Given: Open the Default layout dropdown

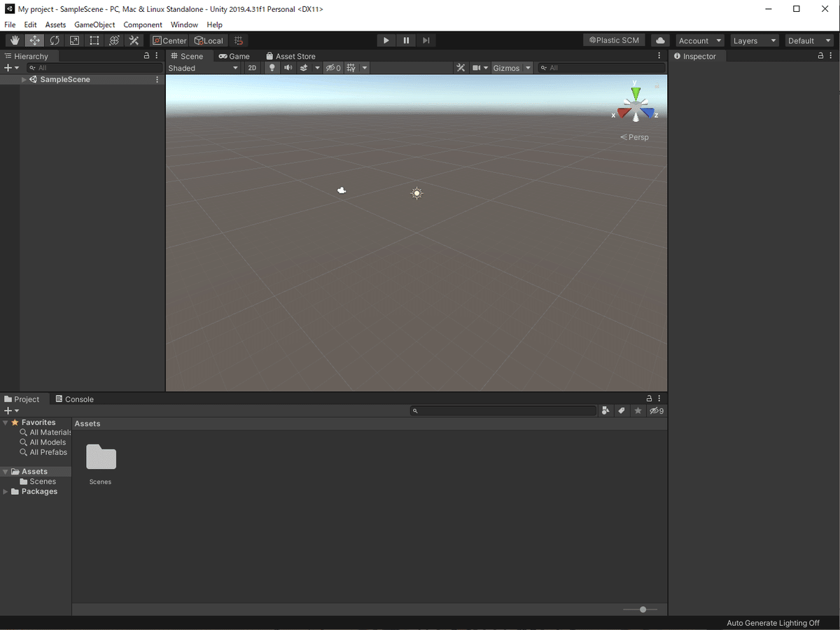Looking at the screenshot, I should pos(810,41).
